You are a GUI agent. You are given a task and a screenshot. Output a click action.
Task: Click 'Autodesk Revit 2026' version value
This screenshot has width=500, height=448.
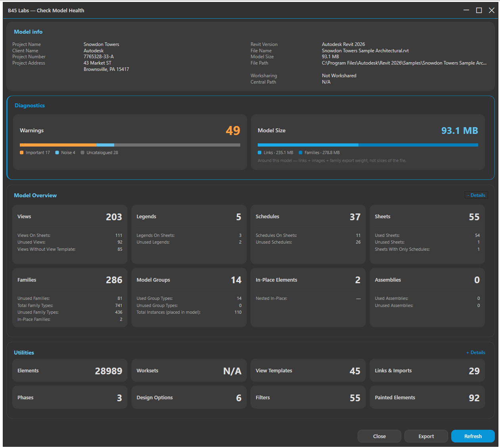pos(343,44)
